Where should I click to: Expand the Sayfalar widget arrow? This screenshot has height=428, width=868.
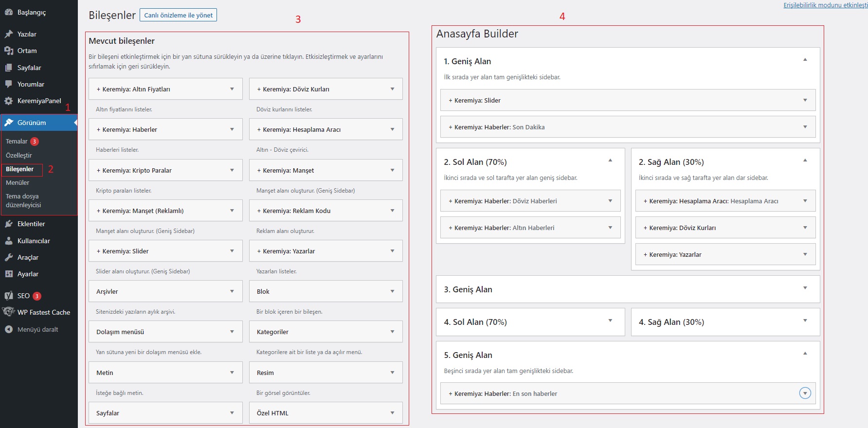(x=232, y=413)
